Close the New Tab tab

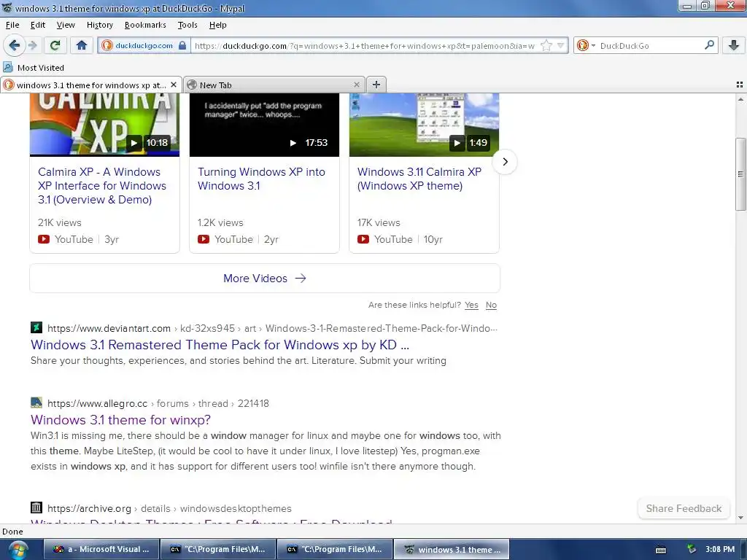click(356, 85)
